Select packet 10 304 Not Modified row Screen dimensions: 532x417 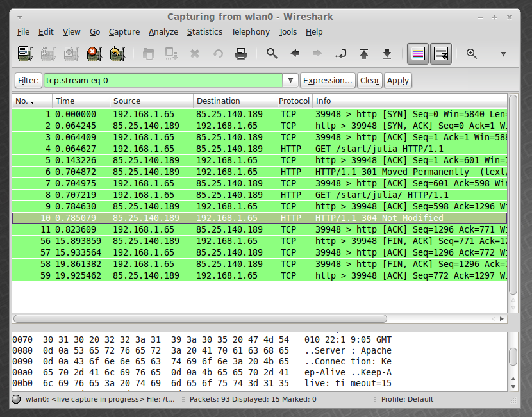point(260,218)
